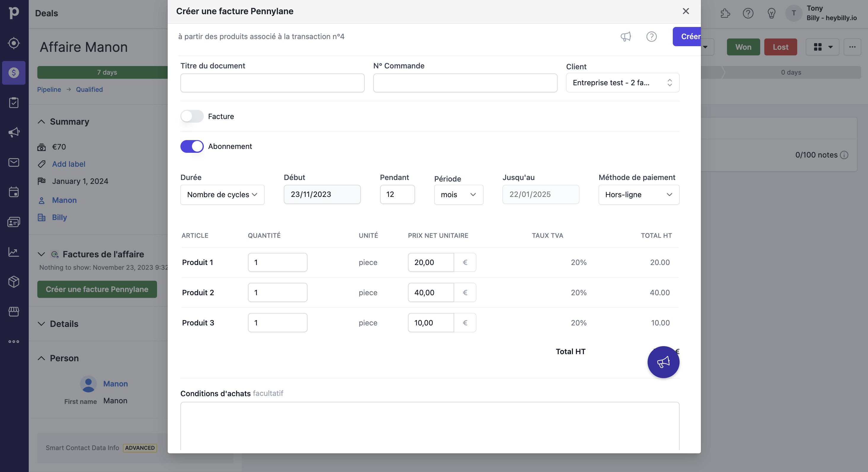Click the megaphone icon in modal header
Viewport: 868px width, 472px height.
tap(626, 36)
